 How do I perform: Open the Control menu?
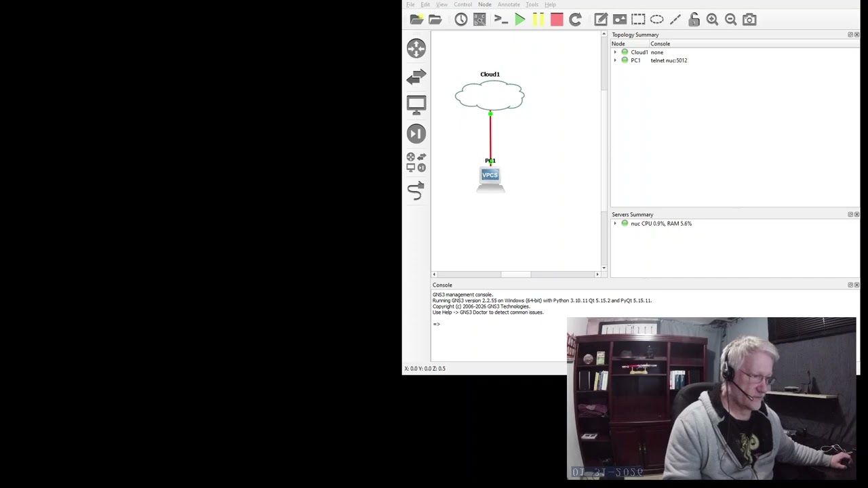pos(462,5)
